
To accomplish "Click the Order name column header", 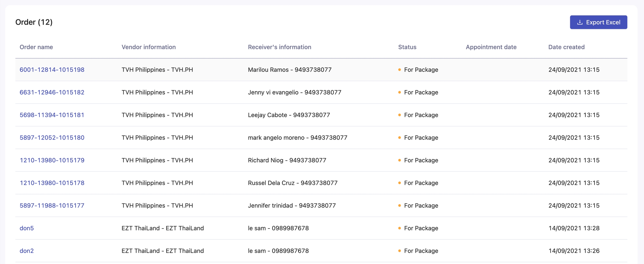I will click(36, 47).
